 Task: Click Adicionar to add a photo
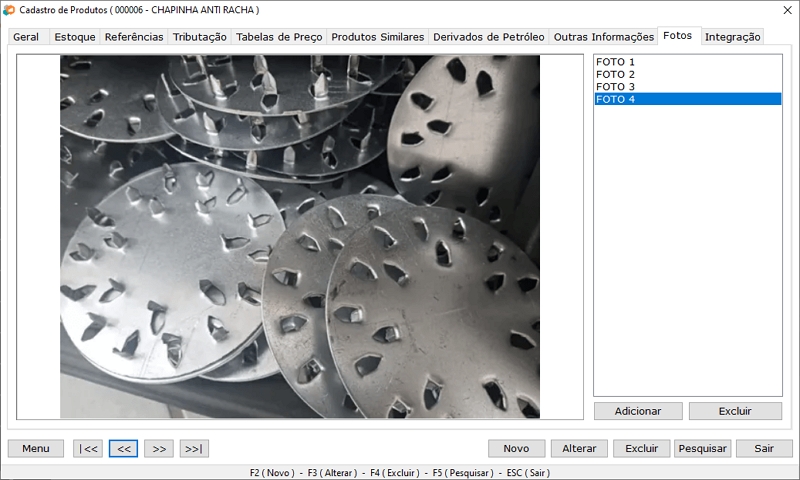point(638,411)
